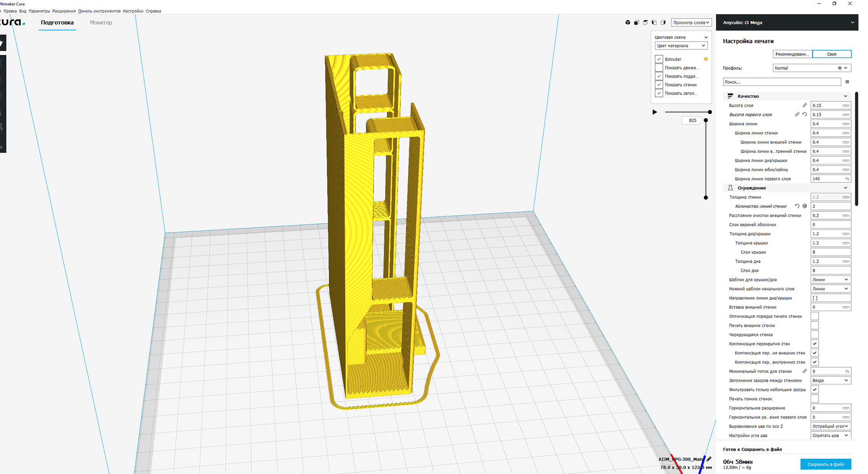Switch to the 'Монитор' tab
Screen dimensions: 868x474
click(101, 23)
